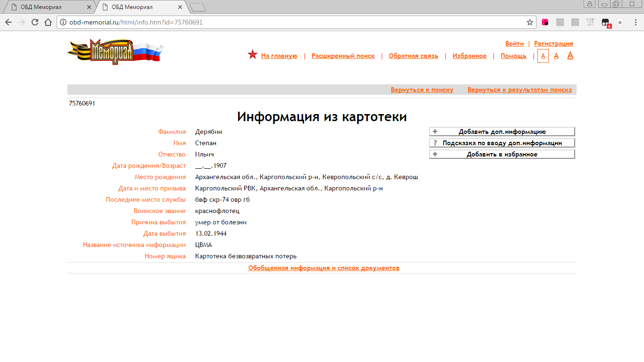Click Вернуться к поиску link
Screen dimensions: 644x362
(422, 90)
